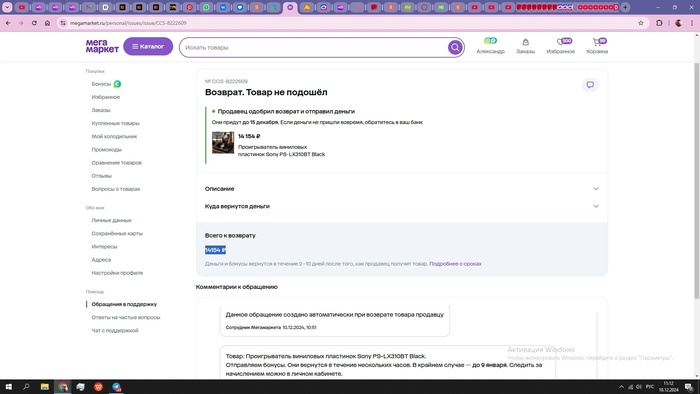Click the page vertical scrollbar
The width and height of the screenshot is (700, 394).
pos(696,181)
